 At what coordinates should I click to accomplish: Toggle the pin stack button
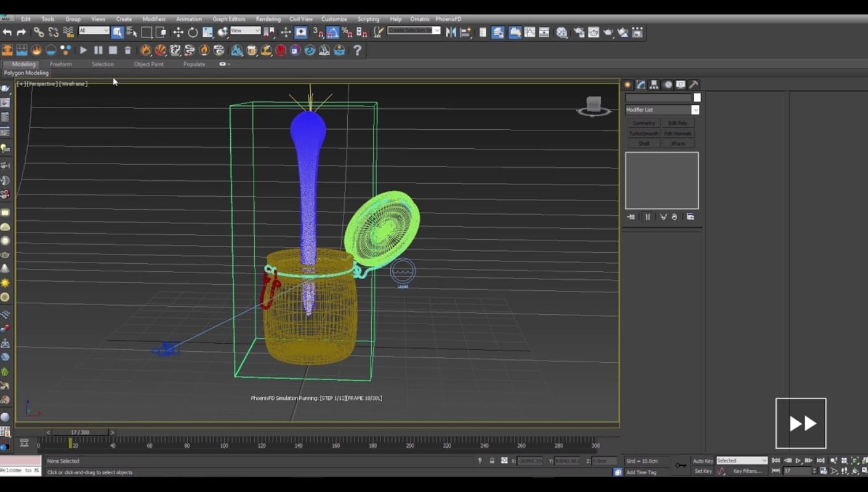(631, 217)
